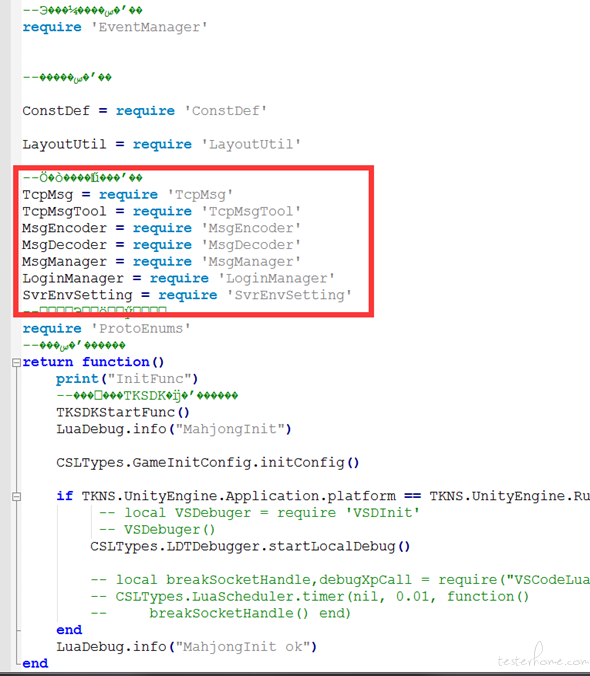Click the ConstDef = require 'ConstDef' line
The image size is (590, 676).
coord(145,111)
